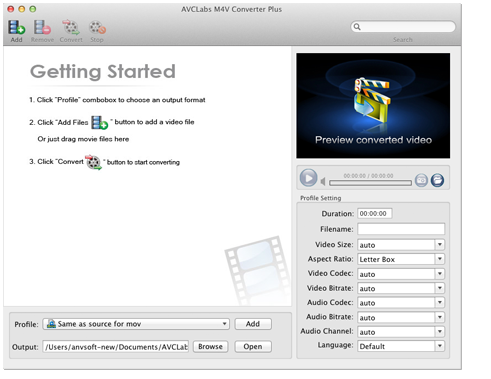Click the "Or just drag movie files here" text

coord(83,139)
